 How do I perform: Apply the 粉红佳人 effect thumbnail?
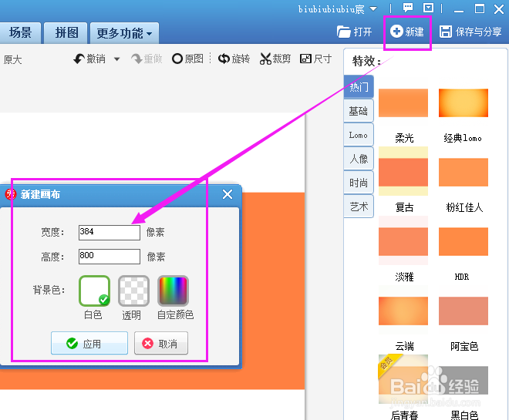coord(463,172)
